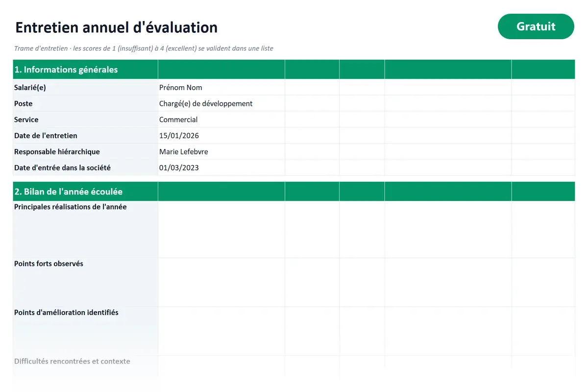Viewport: 588px width, 392px height.
Task: Click empty cell next to 'Points forts observés'
Action: coord(221,283)
